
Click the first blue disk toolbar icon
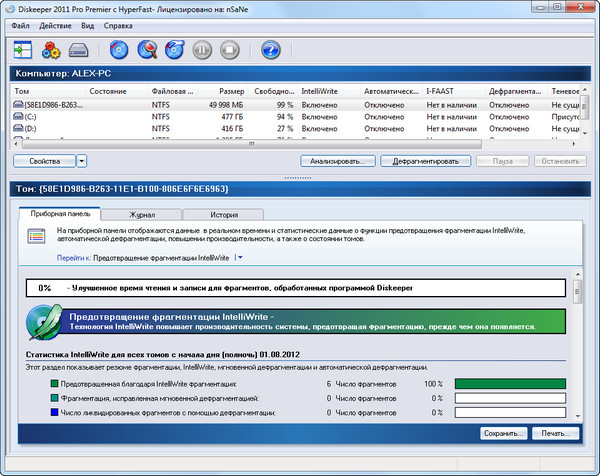pyautogui.click(x=119, y=49)
